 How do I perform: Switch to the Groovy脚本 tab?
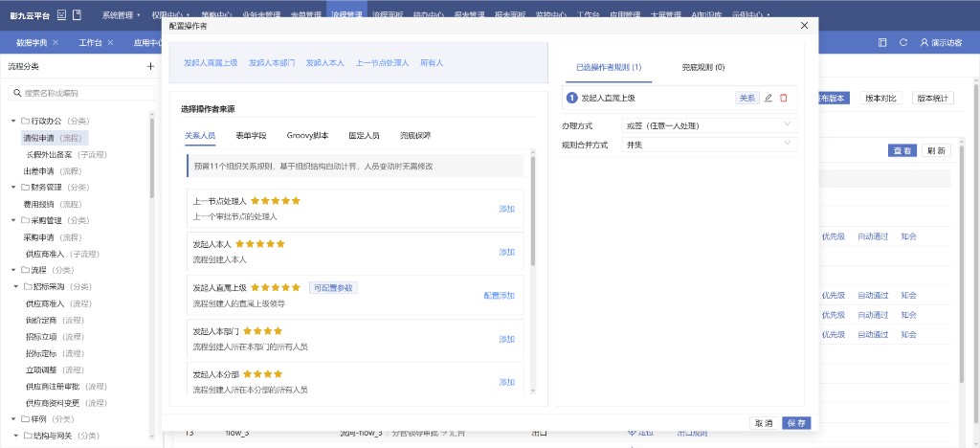[307, 135]
